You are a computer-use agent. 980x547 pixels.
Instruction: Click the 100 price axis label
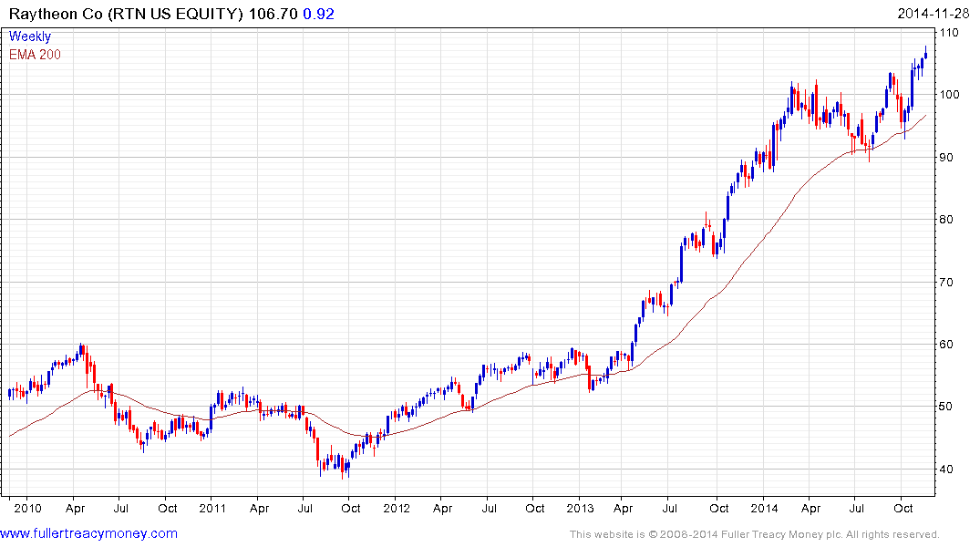coord(949,95)
